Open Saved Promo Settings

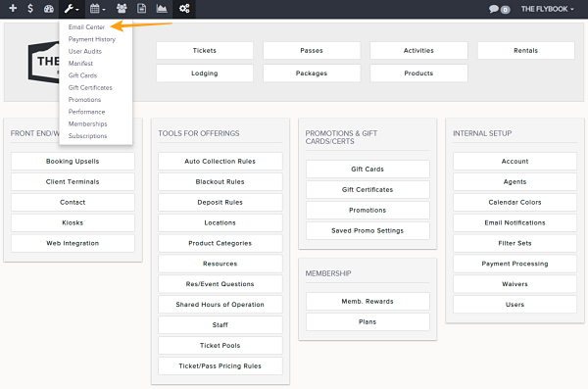click(x=367, y=230)
